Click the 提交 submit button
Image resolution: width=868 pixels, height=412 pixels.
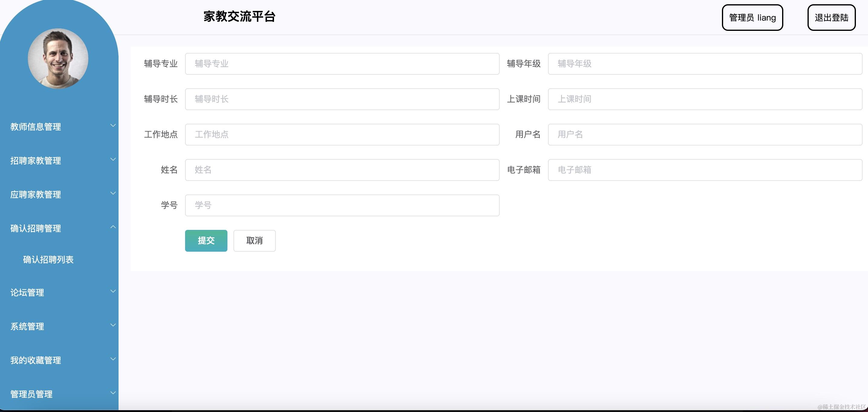pos(206,241)
